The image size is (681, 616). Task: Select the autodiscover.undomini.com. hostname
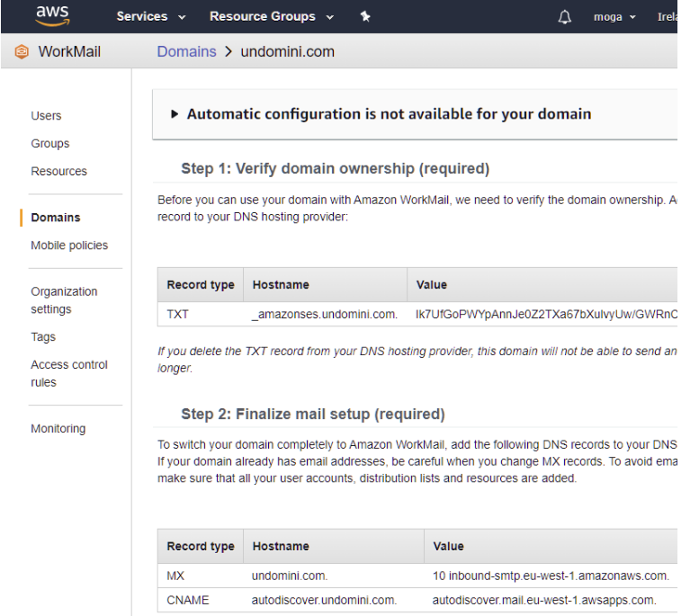pyautogui.click(x=324, y=601)
